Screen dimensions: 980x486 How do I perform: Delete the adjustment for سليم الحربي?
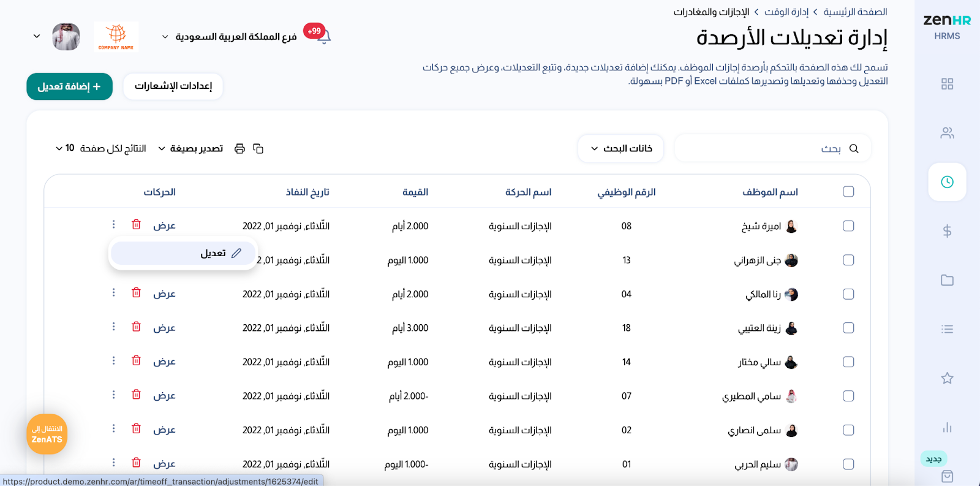pos(136,463)
